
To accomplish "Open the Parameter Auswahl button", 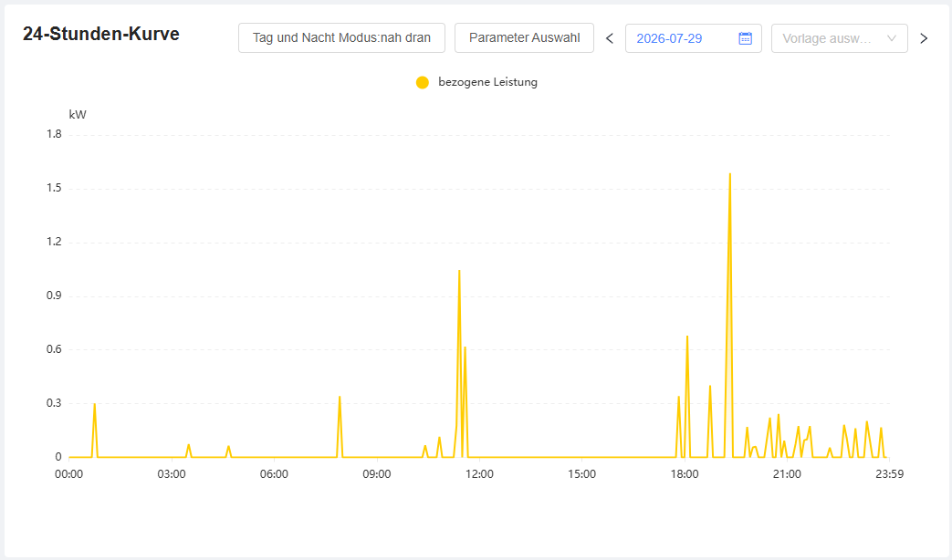I will coord(524,37).
